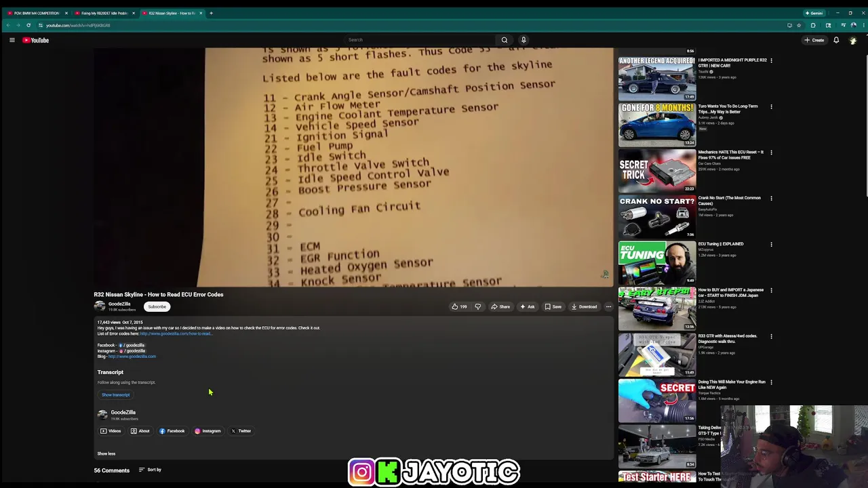868x488 pixels.
Task: Open Turo GONE FOR 8 MONTHS thumbnail
Action: point(656,124)
